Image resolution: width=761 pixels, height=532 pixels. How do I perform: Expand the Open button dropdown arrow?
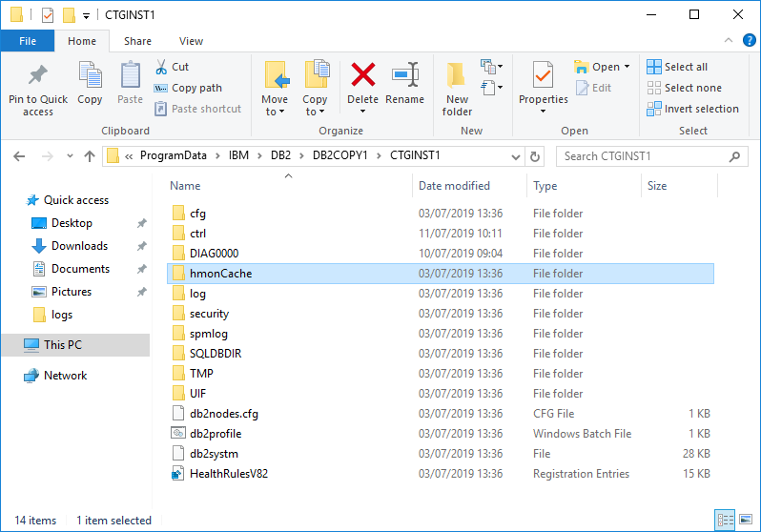point(627,67)
